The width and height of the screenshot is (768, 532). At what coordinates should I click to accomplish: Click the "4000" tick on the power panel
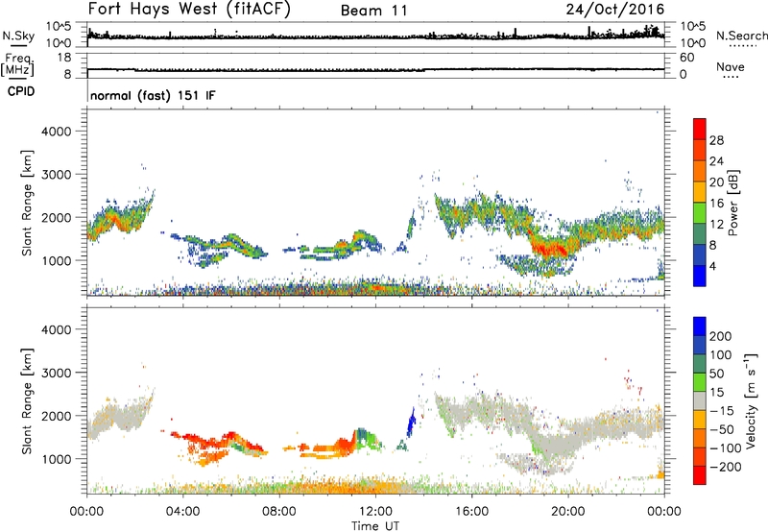point(57,132)
